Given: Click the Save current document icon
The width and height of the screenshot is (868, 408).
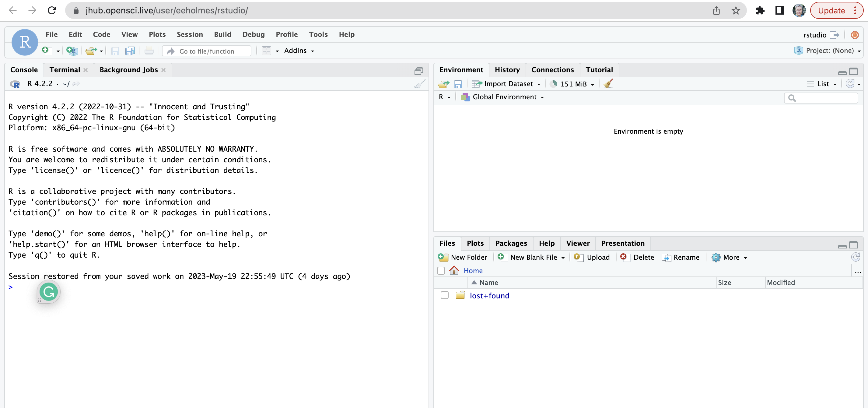Looking at the screenshot, I should pos(115,51).
